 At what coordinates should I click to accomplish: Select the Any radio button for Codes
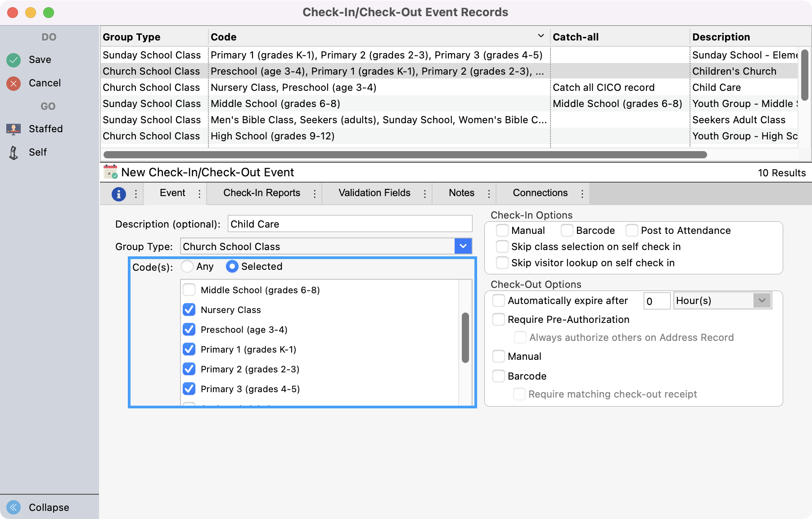pos(187,266)
